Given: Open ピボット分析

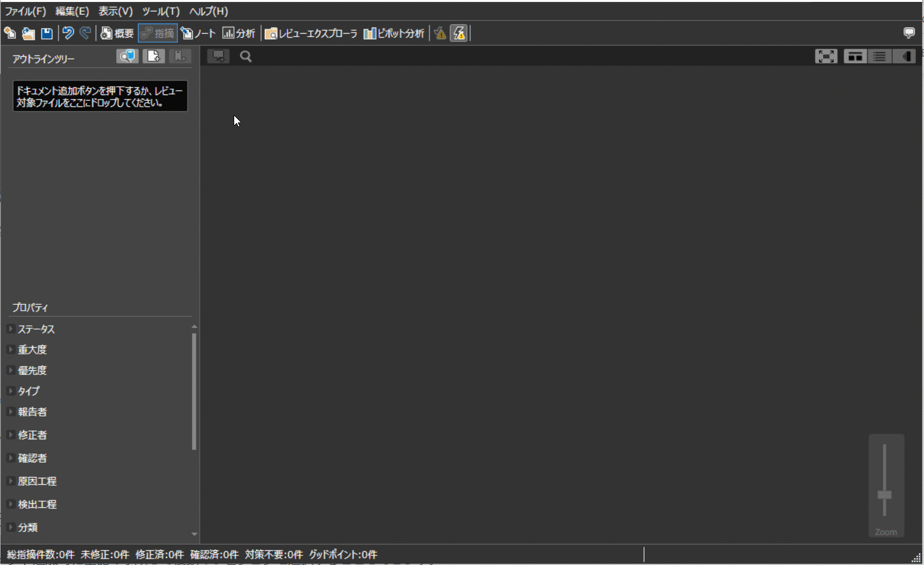Looking at the screenshot, I should [393, 33].
